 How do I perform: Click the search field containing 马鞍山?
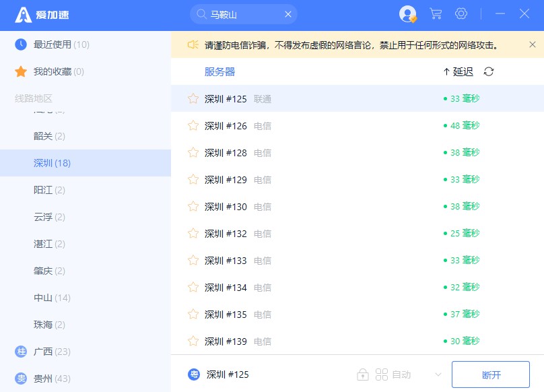(242, 14)
